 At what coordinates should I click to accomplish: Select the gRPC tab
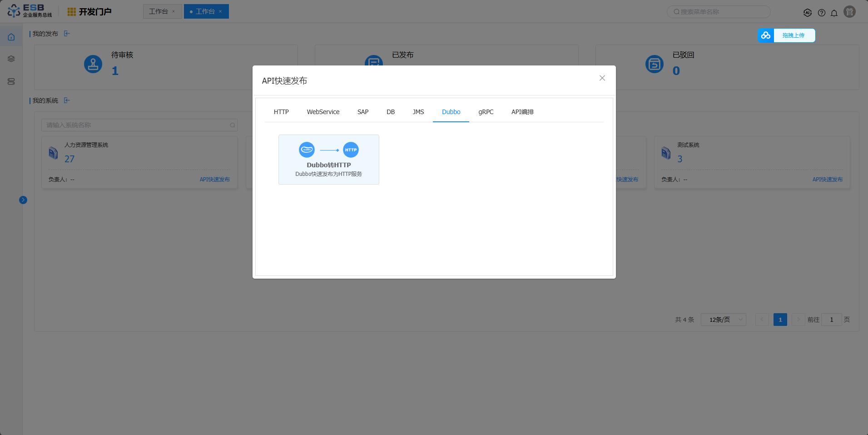click(486, 112)
